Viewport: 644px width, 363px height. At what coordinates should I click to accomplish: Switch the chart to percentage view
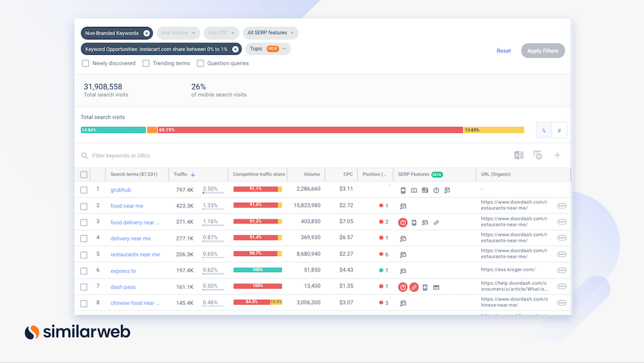coord(544,130)
